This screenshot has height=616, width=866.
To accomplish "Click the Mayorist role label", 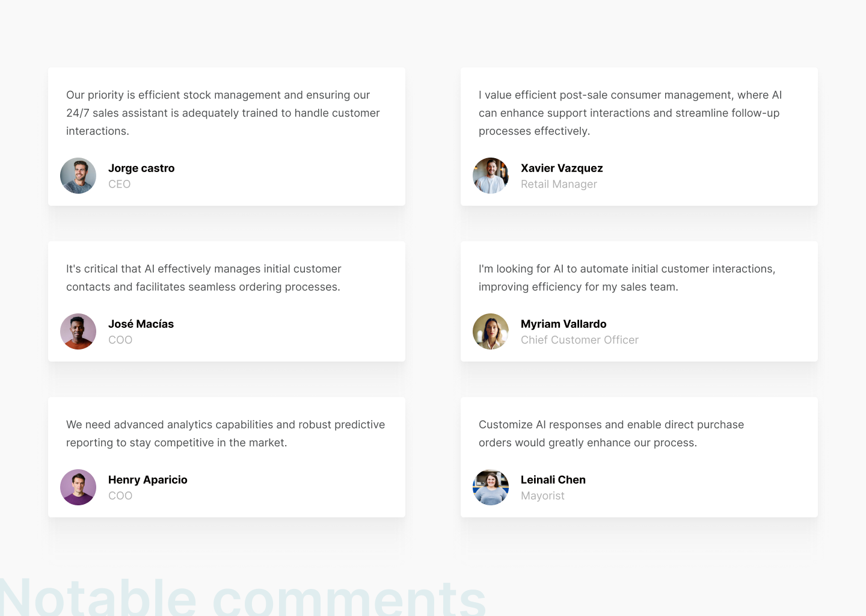I will pos(542,496).
